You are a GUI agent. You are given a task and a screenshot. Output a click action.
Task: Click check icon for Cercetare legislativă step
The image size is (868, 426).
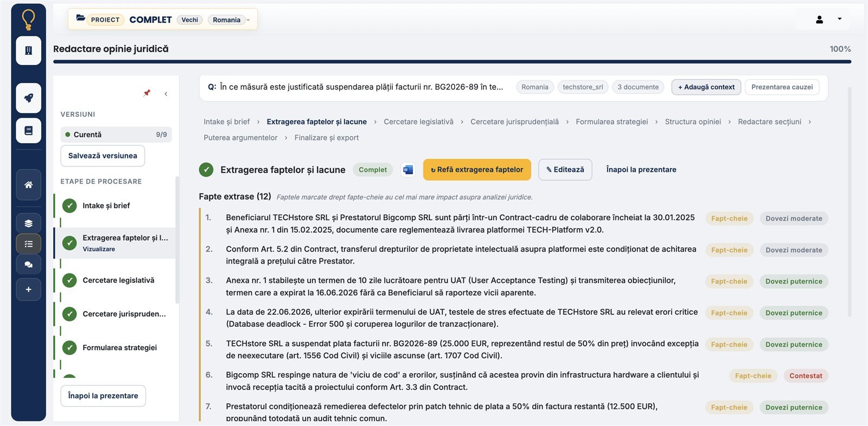coord(69,281)
